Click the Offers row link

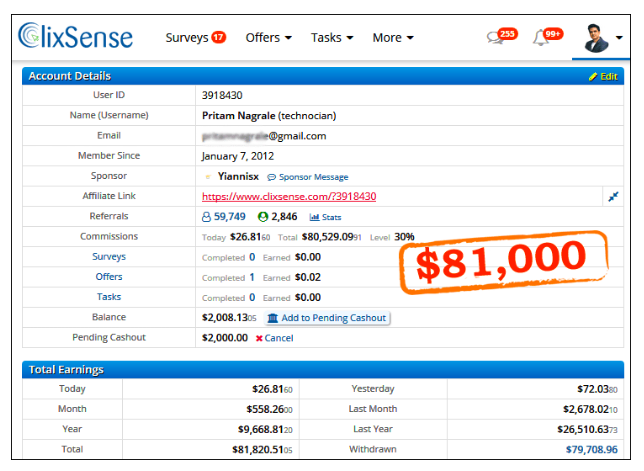pos(109,277)
